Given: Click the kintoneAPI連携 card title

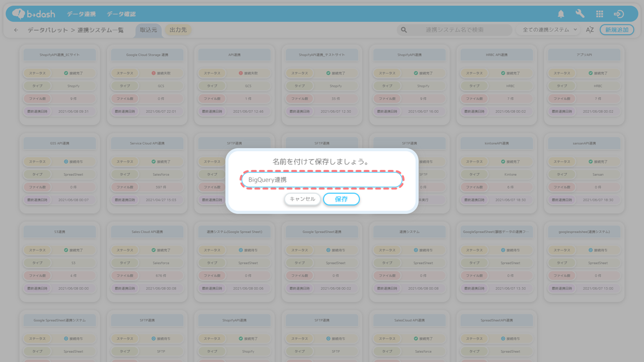Looking at the screenshot, I should [x=497, y=143].
